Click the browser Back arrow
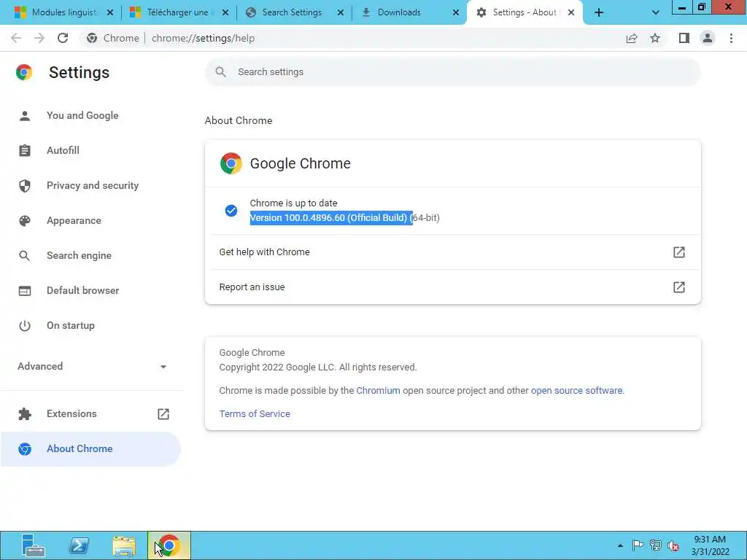747x560 pixels. tap(16, 38)
